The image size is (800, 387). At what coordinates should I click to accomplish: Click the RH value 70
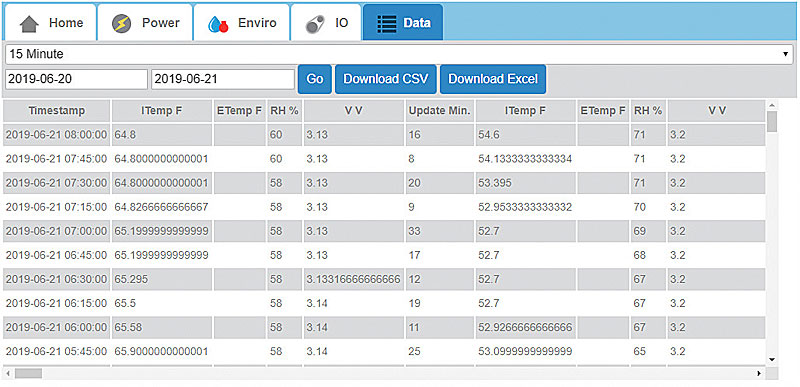pos(639,207)
